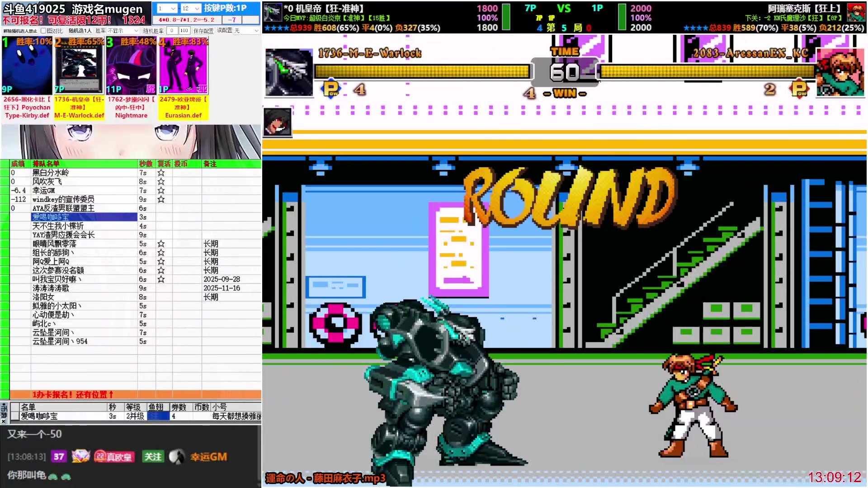The height and width of the screenshot is (488, 868).
Task: Click the 解除随机选人禁止 button
Action: coord(20,31)
